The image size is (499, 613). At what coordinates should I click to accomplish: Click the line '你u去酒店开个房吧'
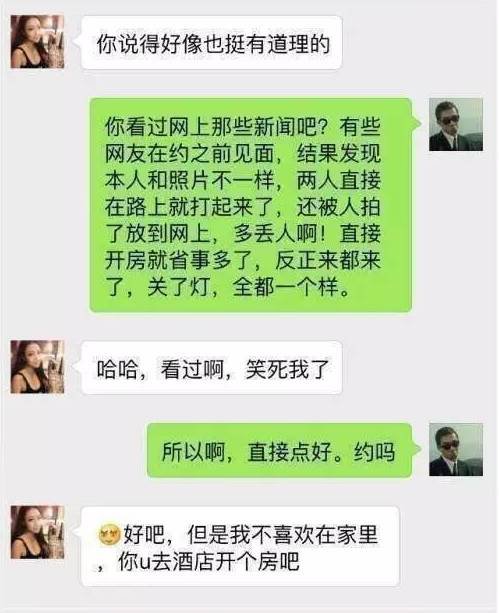pyautogui.click(x=208, y=561)
